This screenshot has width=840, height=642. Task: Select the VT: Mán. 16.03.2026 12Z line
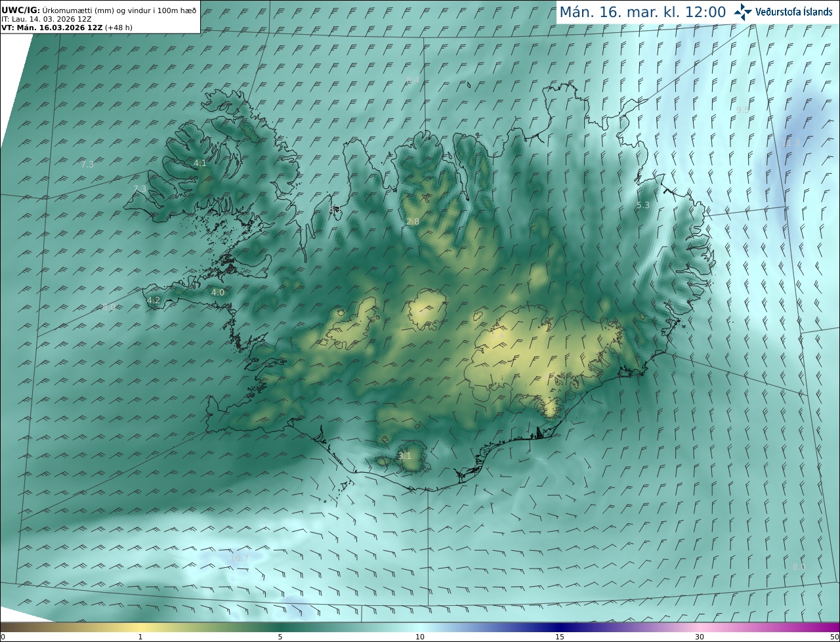point(66,28)
